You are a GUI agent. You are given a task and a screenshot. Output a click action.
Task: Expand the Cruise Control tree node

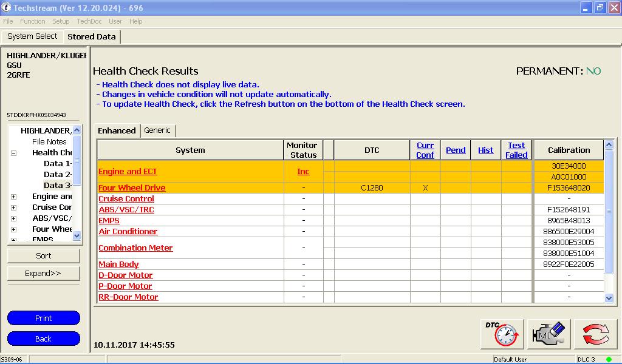[x=13, y=207]
